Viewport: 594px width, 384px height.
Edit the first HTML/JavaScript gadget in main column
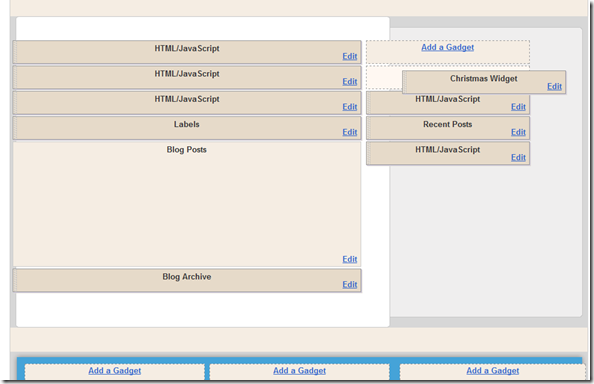(x=350, y=56)
